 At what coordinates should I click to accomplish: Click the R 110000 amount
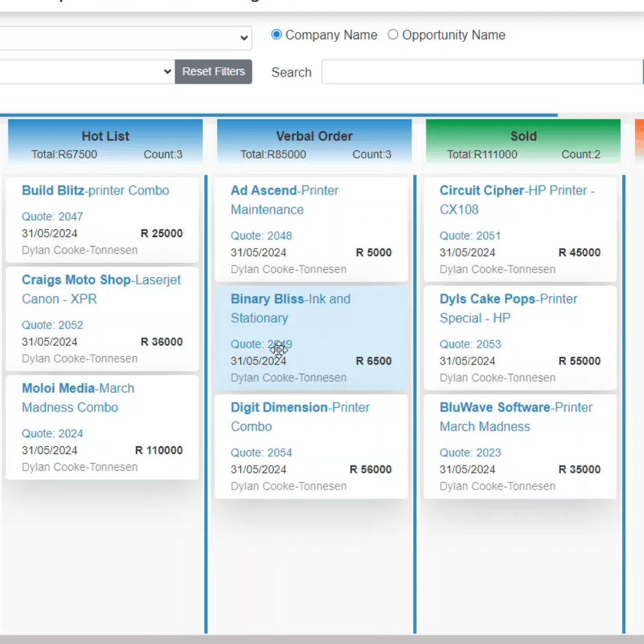[x=159, y=450]
